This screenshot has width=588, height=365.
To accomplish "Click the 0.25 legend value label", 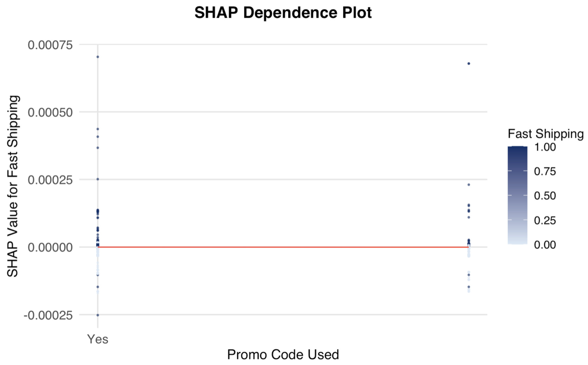I will (x=545, y=220).
